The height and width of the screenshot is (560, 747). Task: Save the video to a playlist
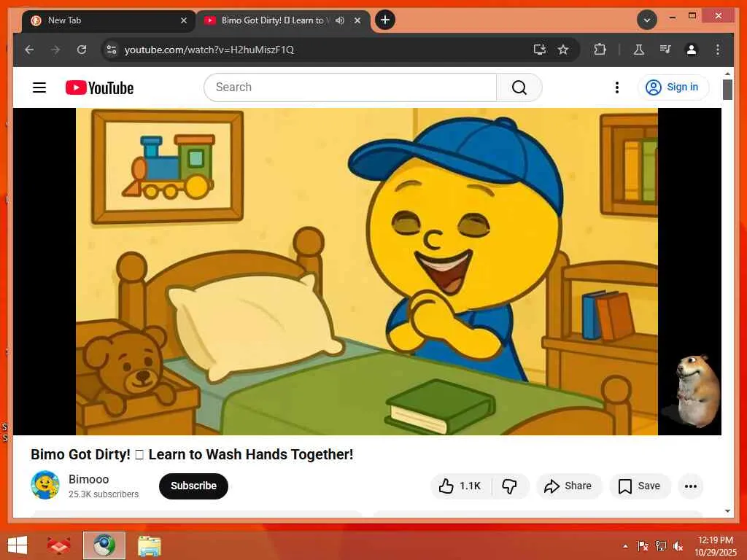639,486
